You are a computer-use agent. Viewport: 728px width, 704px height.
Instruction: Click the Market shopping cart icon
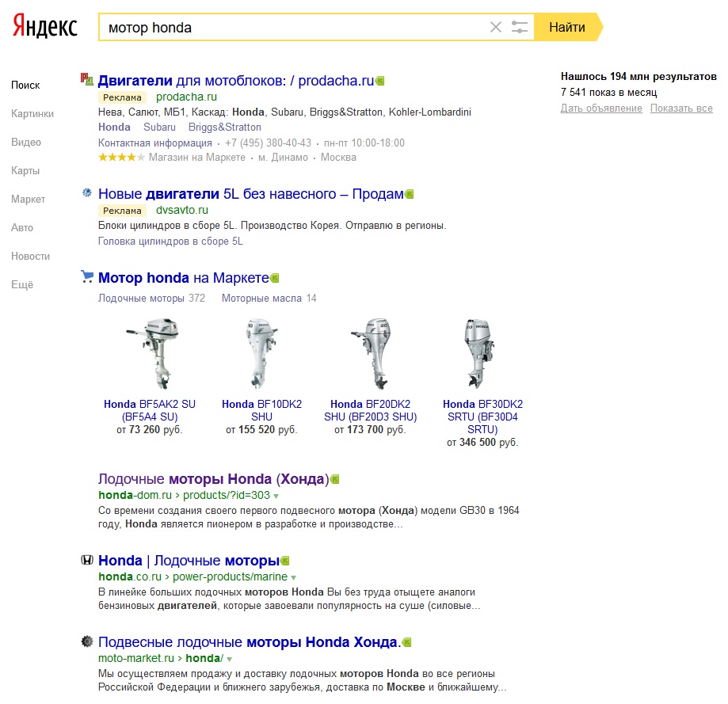coord(87,276)
